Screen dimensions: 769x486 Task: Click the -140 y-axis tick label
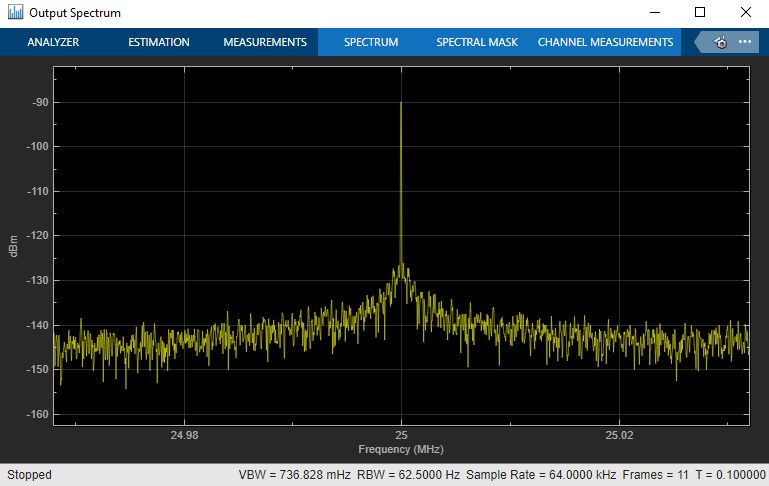pyautogui.click(x=38, y=325)
